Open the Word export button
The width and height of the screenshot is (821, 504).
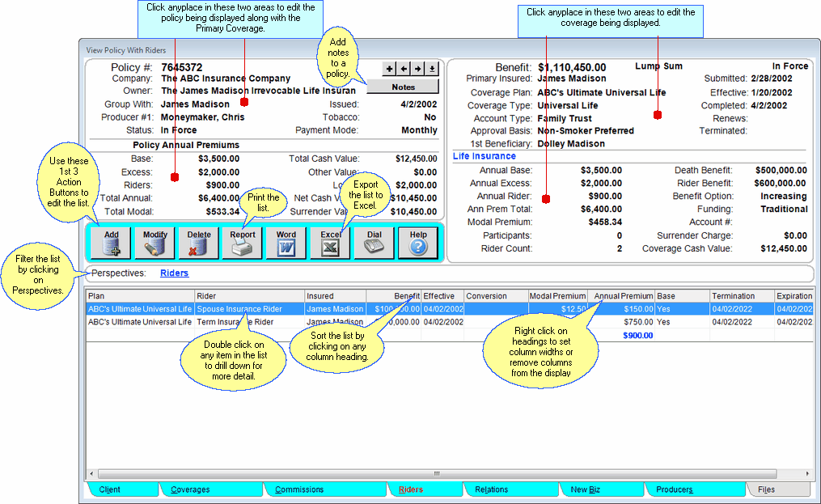(x=286, y=242)
